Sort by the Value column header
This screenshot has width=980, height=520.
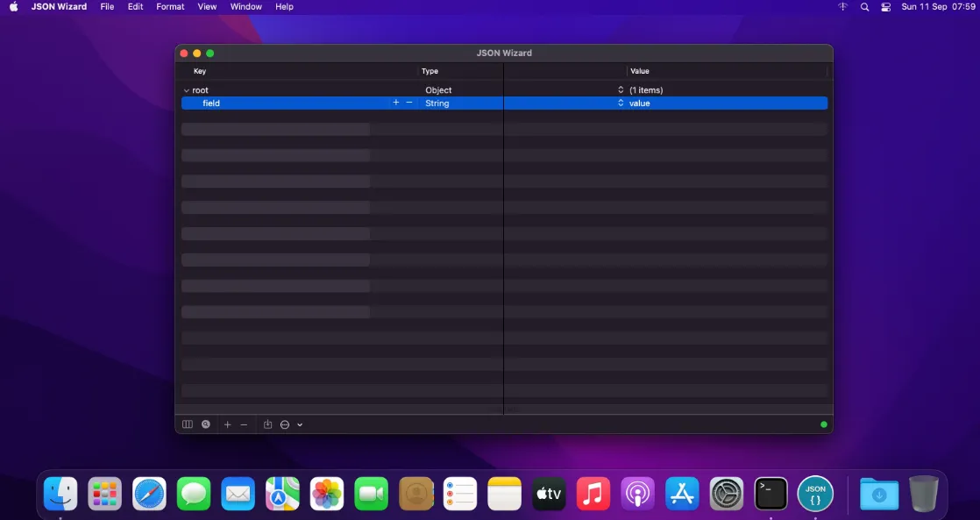tap(640, 71)
